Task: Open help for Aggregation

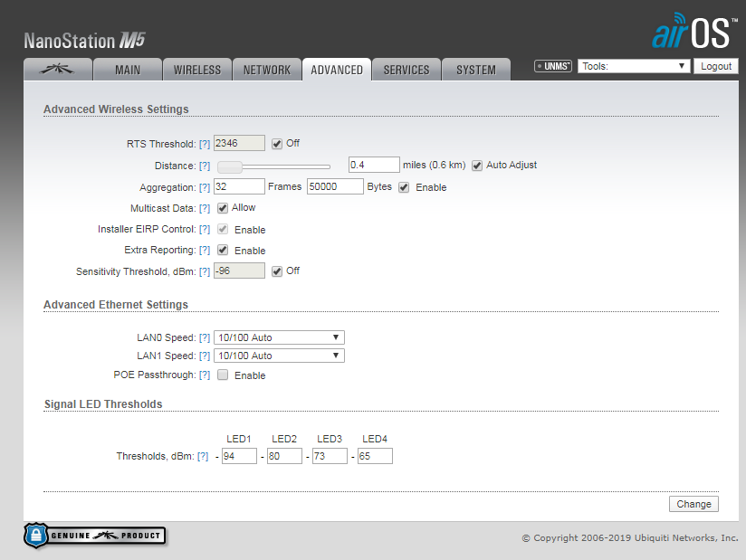Action: tap(205, 187)
